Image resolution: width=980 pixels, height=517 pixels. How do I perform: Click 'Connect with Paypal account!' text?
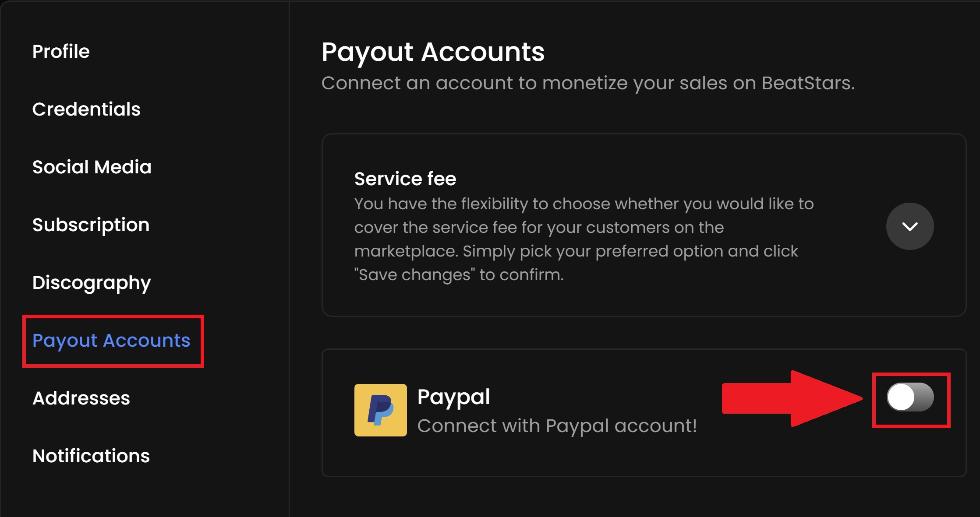(x=557, y=426)
